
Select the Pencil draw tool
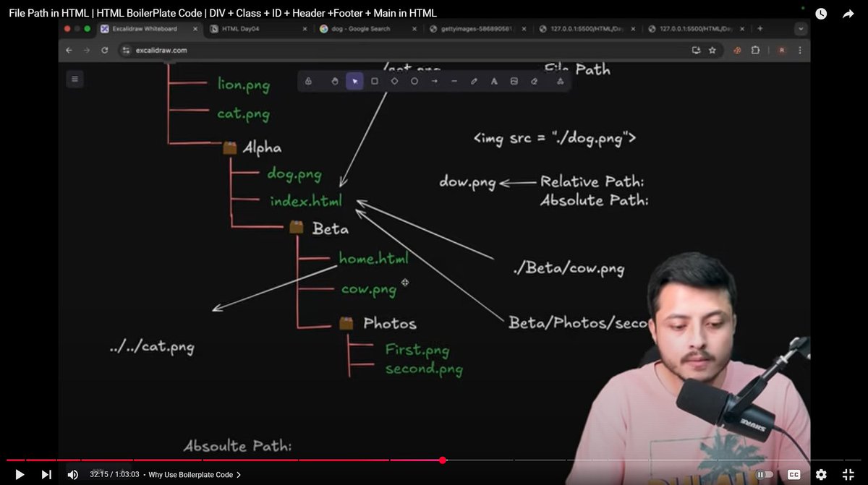(475, 82)
